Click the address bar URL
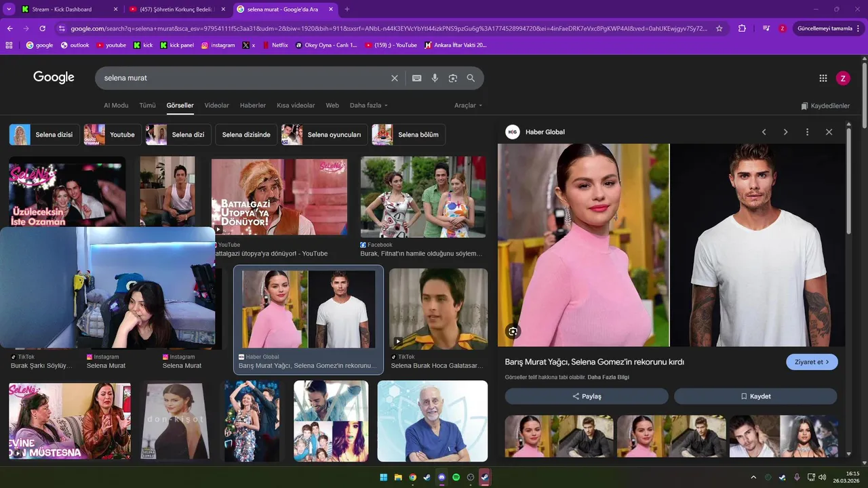Image resolution: width=868 pixels, height=488 pixels. 389,28
